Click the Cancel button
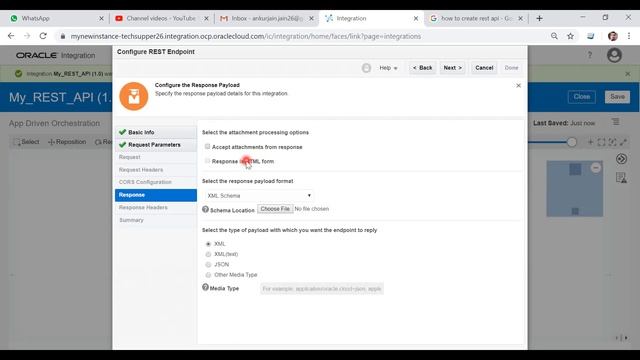 (x=484, y=68)
